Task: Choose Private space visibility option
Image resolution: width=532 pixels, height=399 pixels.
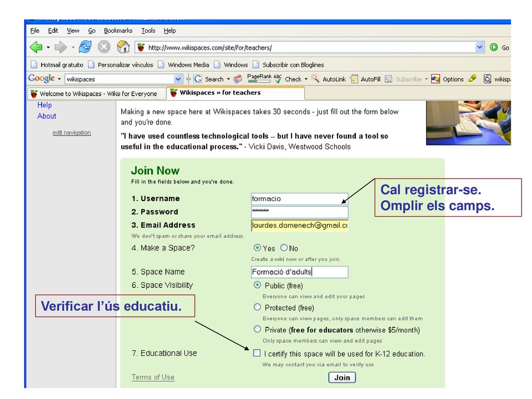Action: pos(258,329)
